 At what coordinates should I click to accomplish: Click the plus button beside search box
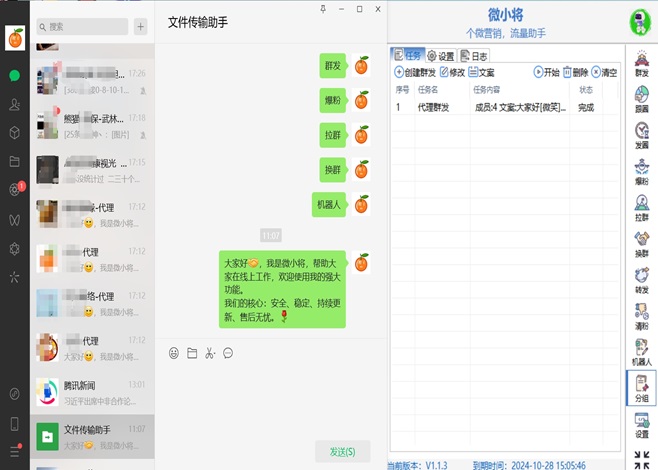pos(141,27)
